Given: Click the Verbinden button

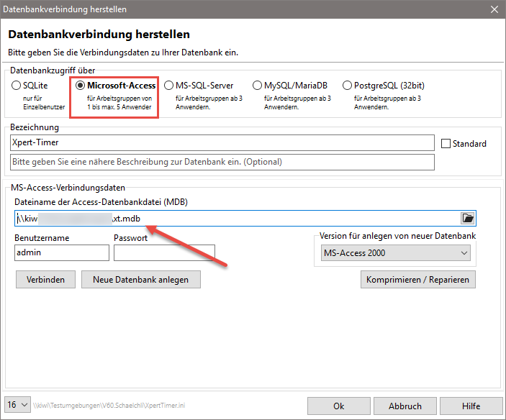Looking at the screenshot, I should (x=45, y=280).
